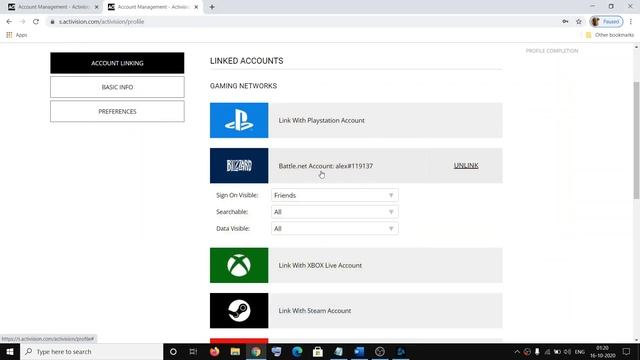This screenshot has width=640, height=360.
Task: Click the ENG language indicator
Action: (580, 351)
